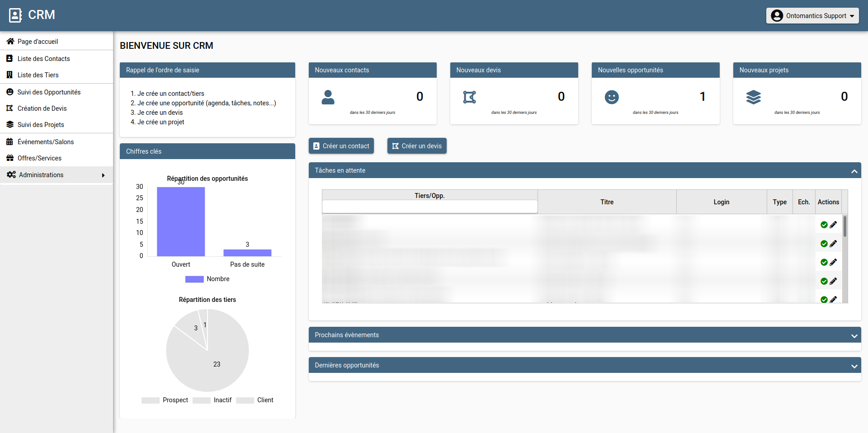Click the quote icon in Nouveaux devis card

pyautogui.click(x=470, y=97)
